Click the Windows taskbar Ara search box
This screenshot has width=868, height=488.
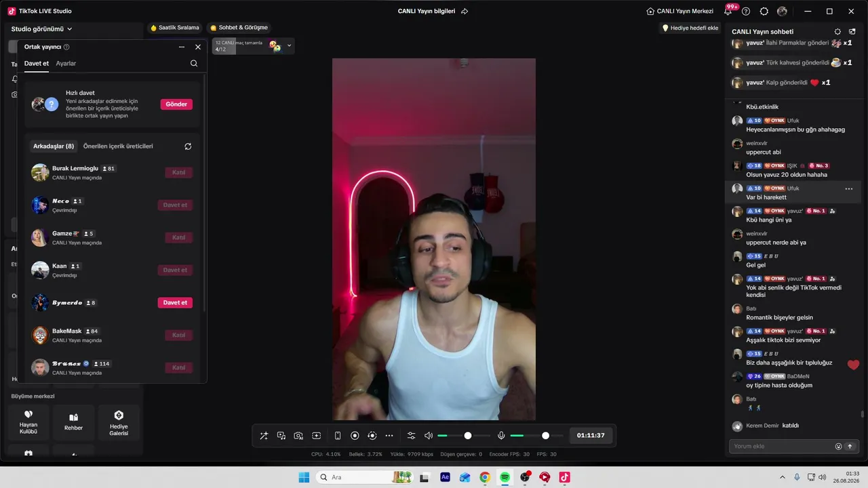365,477
